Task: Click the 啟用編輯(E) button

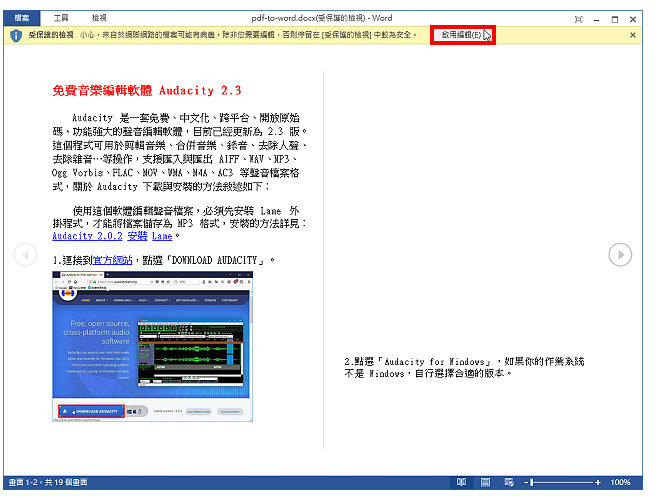Action: [x=463, y=35]
